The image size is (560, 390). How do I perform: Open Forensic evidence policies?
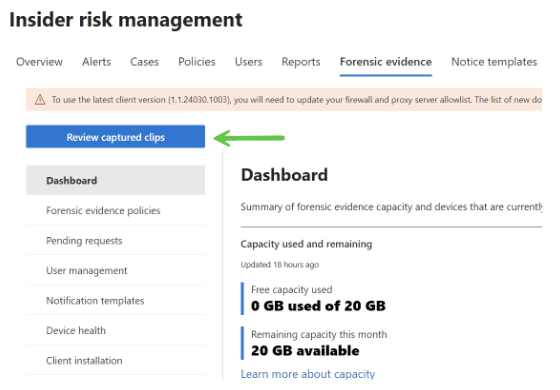click(x=115, y=210)
